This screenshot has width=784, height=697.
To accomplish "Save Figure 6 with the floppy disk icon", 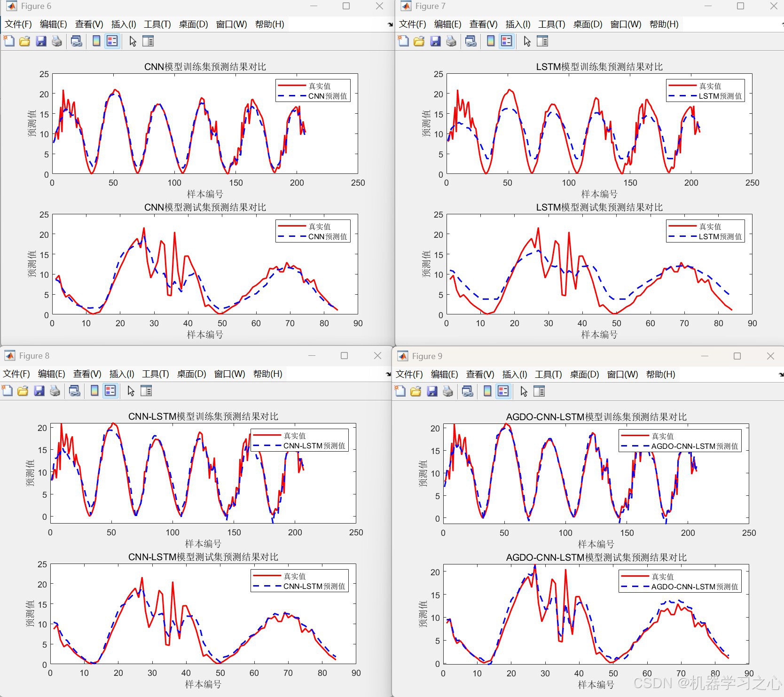I will 41,41.
